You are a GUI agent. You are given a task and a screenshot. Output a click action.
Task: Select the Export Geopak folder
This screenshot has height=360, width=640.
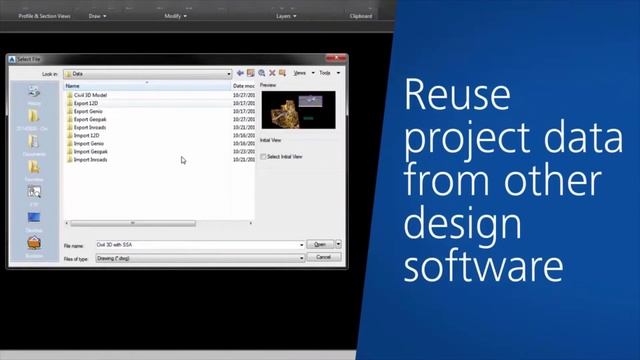[87, 120]
